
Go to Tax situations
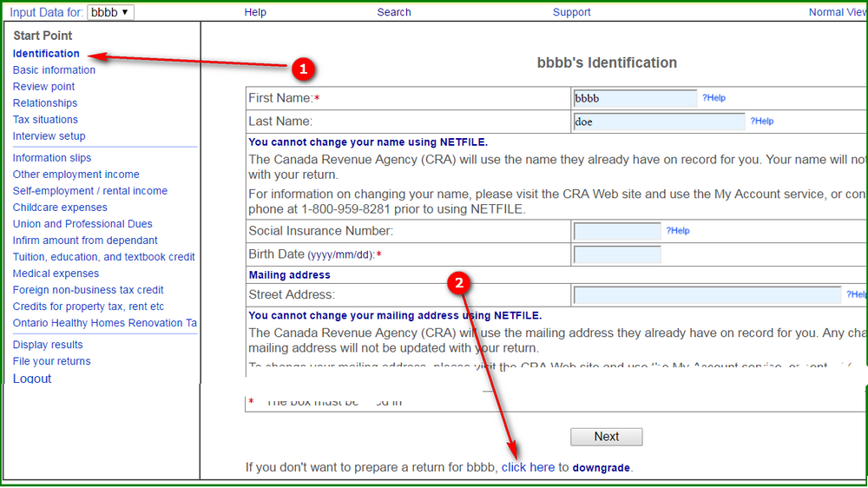point(45,120)
